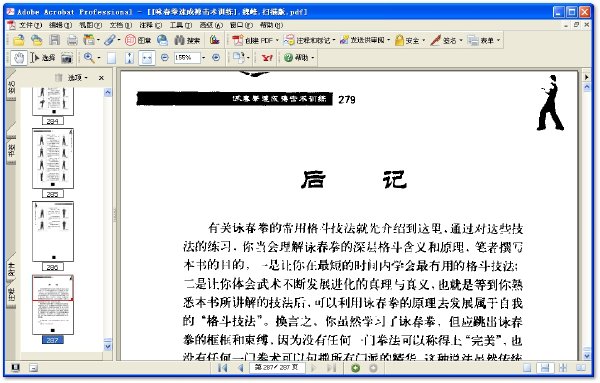Click document scrollbar down arrow
The image size is (600, 383).
587,356
